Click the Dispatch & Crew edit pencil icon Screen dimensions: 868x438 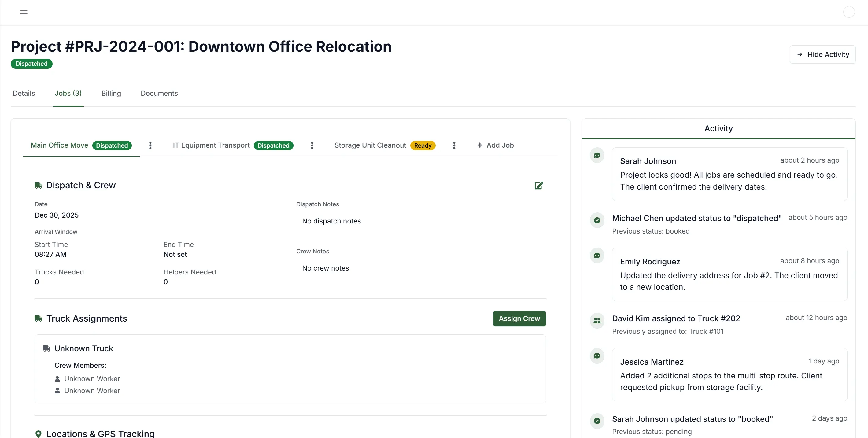[538, 185]
